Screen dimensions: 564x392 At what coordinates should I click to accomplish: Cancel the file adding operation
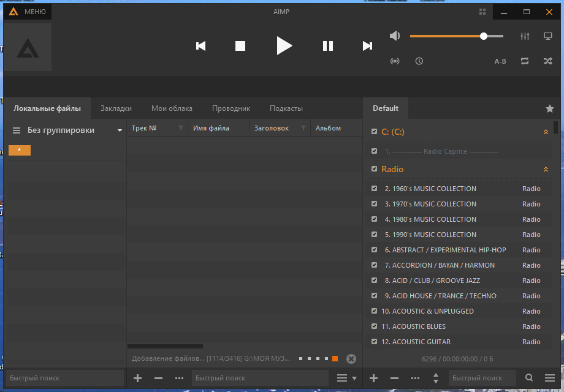pos(351,359)
